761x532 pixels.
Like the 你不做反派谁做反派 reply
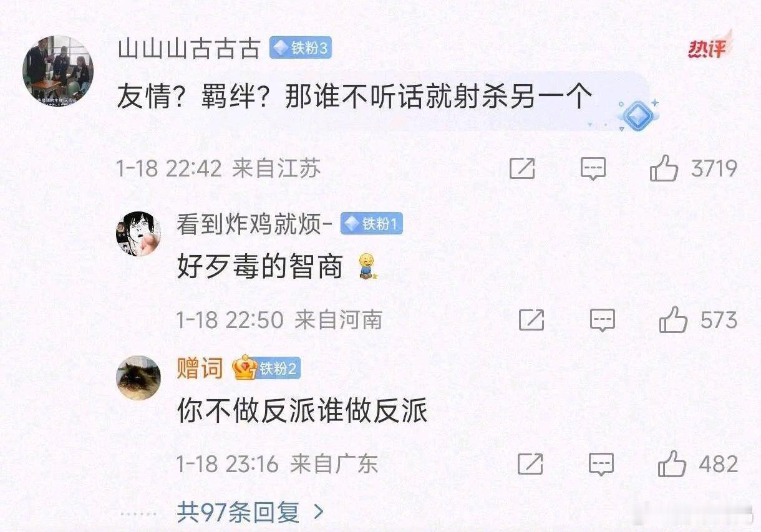pyautogui.click(x=672, y=464)
